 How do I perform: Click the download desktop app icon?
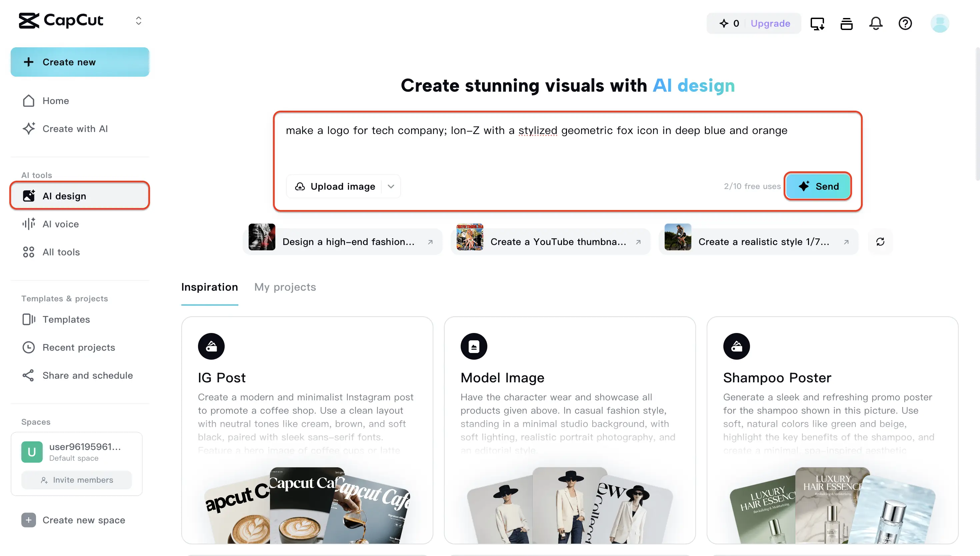click(817, 23)
